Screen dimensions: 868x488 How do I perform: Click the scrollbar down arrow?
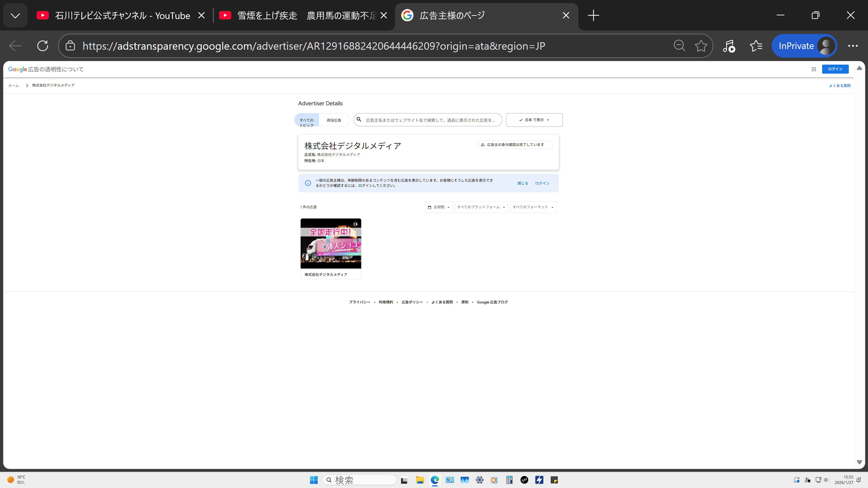click(x=860, y=462)
